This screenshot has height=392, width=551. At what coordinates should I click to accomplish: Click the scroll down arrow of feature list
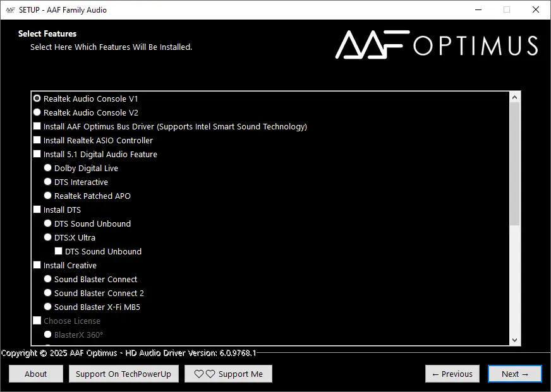pyautogui.click(x=515, y=340)
